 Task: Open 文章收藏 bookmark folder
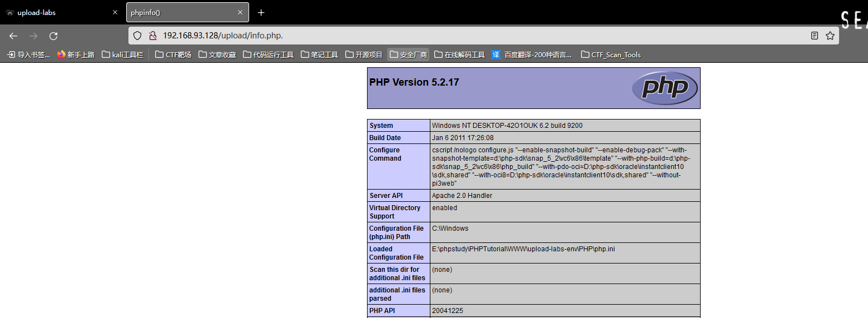(x=217, y=54)
